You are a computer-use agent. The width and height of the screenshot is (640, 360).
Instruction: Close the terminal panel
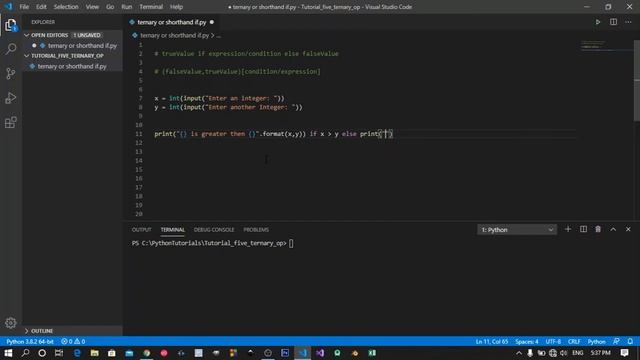pyautogui.click(x=628, y=229)
